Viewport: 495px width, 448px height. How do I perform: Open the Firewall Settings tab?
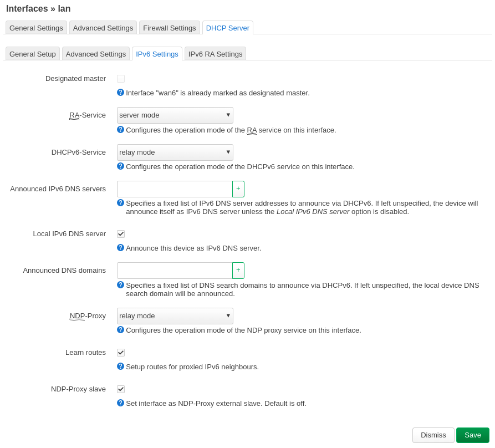point(170,28)
